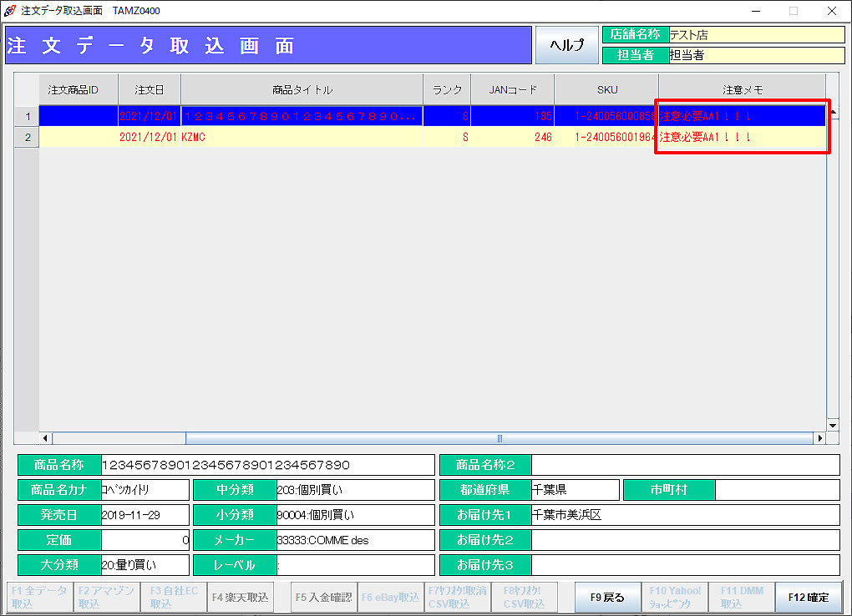Sort by the 注文日 column header

[150, 90]
